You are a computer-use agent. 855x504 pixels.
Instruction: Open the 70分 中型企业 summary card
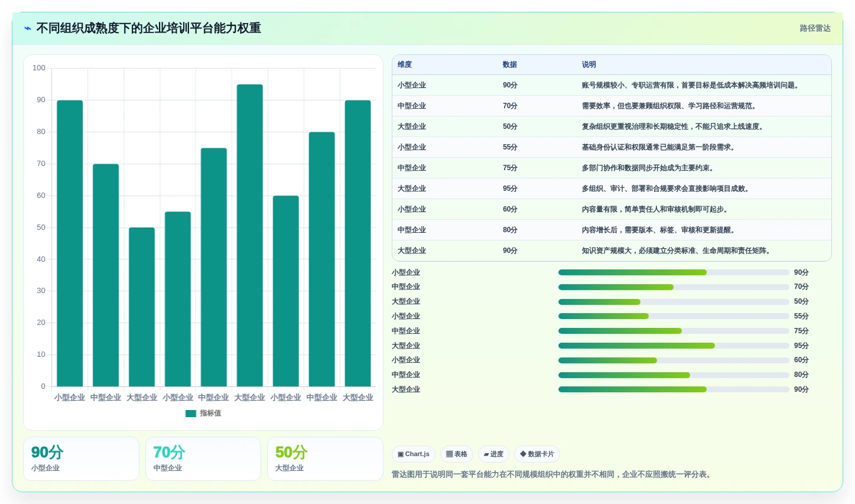coord(203,459)
